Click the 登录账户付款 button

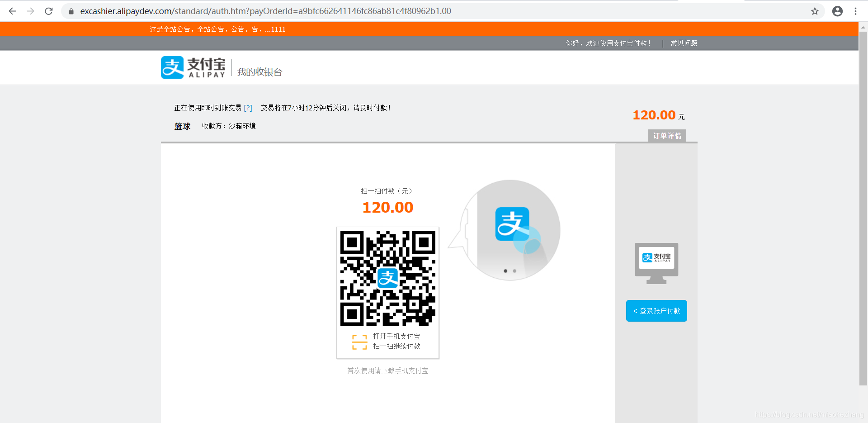click(656, 311)
